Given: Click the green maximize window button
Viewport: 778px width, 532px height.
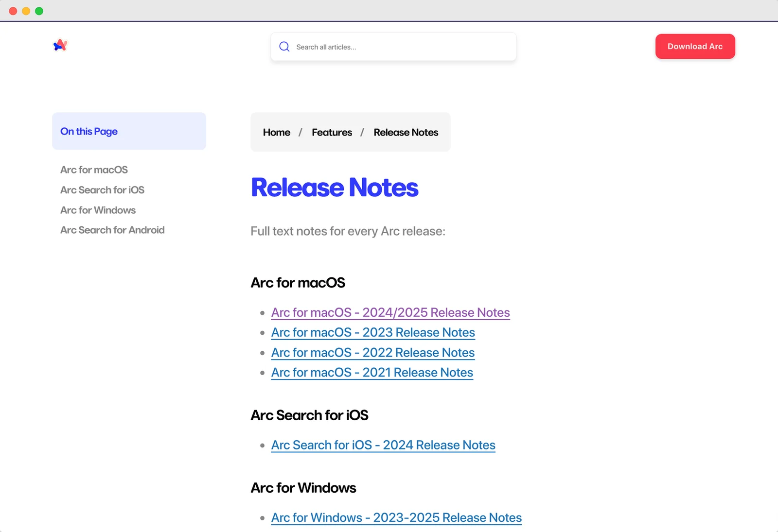Looking at the screenshot, I should point(39,11).
